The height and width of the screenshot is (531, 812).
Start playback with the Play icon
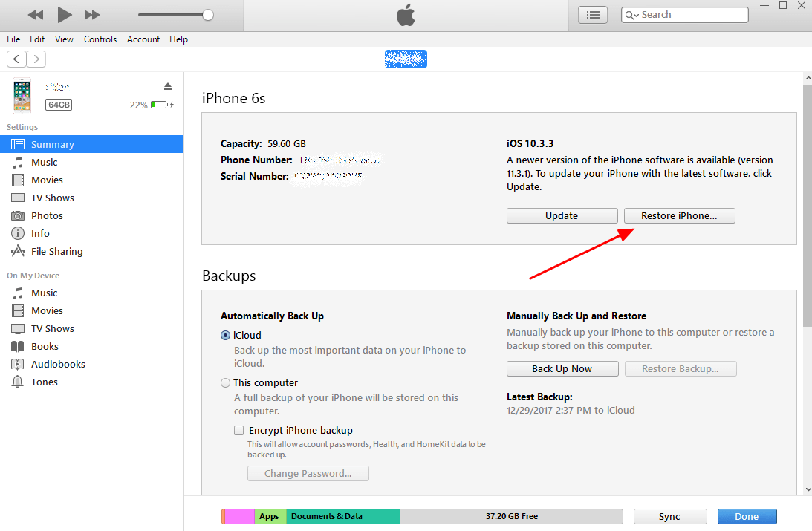coord(64,15)
